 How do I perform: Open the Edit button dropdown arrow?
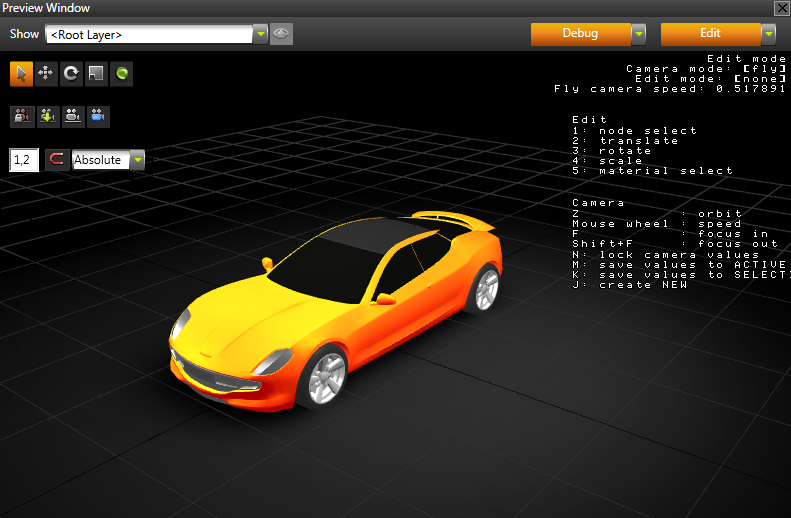(768, 34)
